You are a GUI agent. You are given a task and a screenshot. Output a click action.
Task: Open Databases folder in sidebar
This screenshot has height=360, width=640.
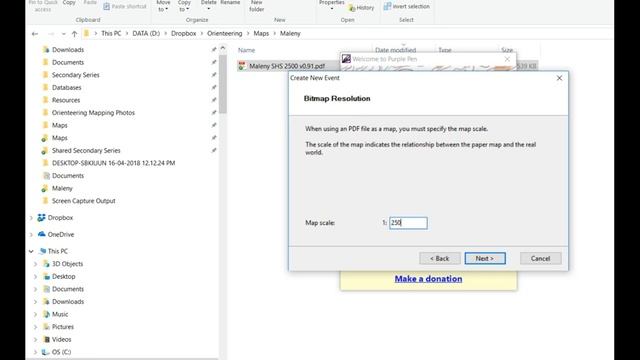(67, 88)
